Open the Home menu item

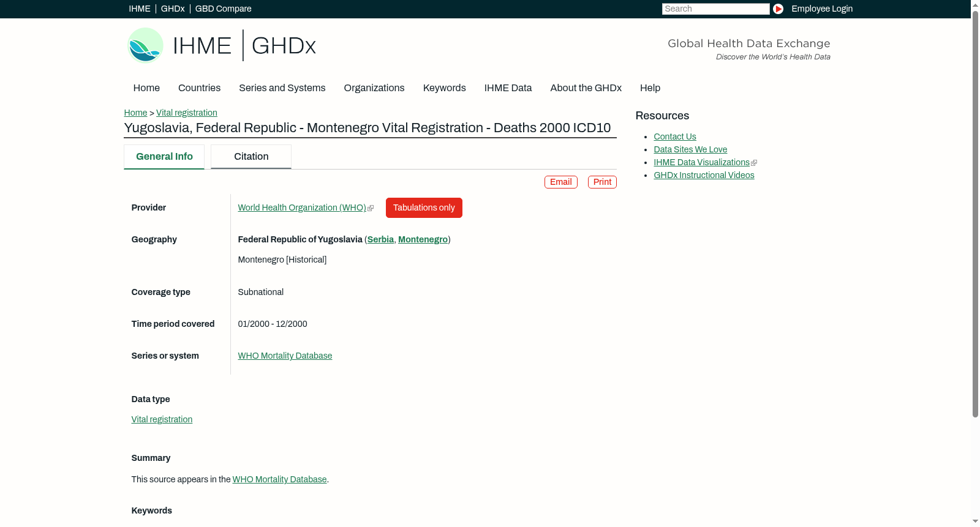[146, 88]
